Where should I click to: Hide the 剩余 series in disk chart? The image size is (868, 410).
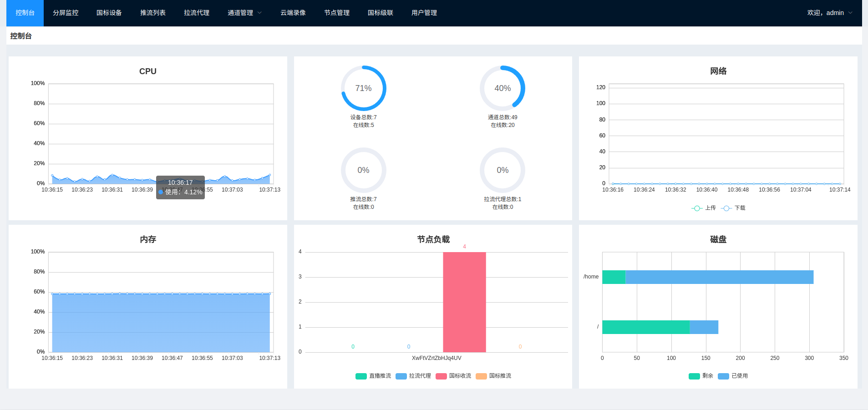point(700,376)
